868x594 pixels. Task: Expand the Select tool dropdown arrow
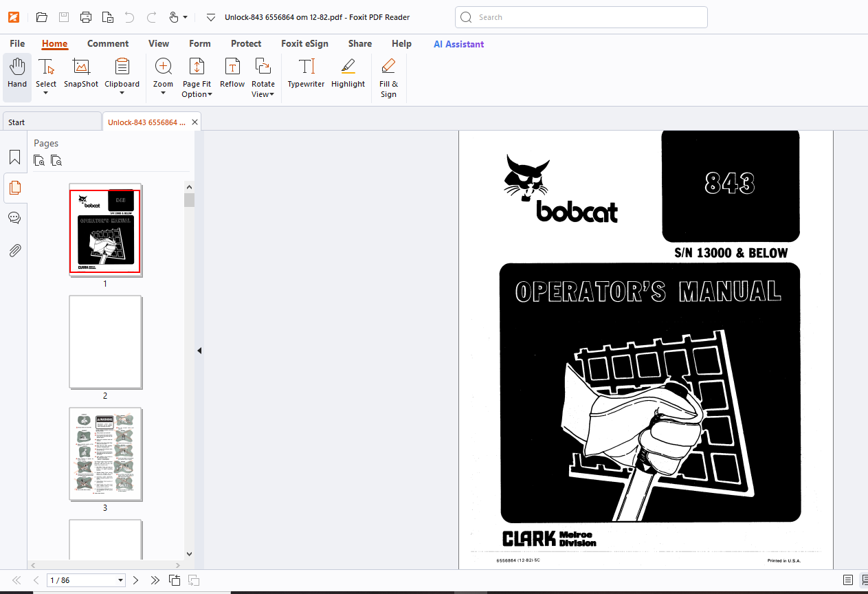click(x=46, y=93)
